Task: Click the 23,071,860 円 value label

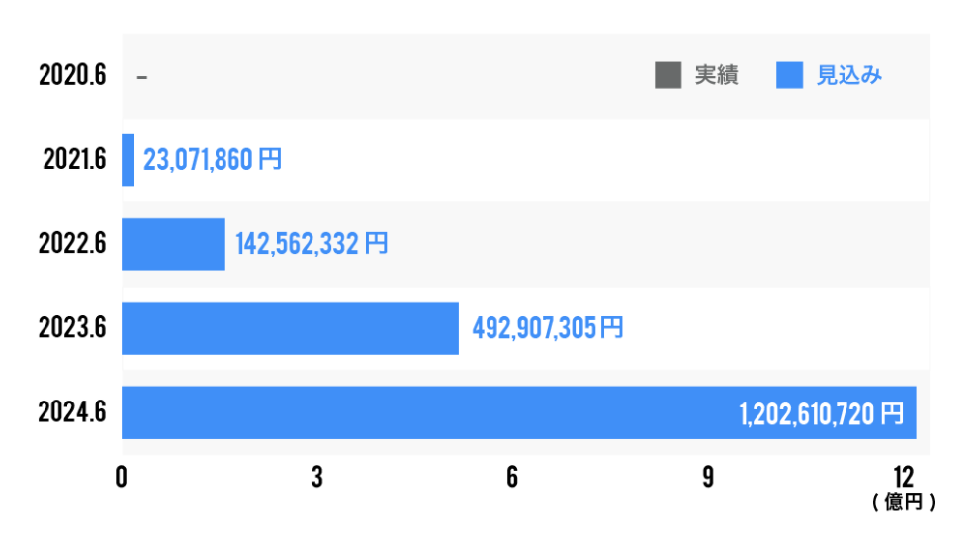Action: [213, 160]
